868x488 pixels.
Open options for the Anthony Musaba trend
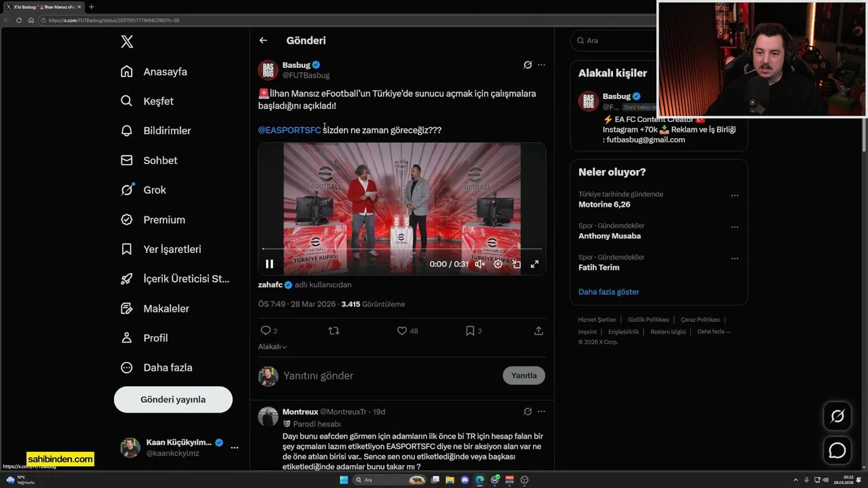point(734,227)
